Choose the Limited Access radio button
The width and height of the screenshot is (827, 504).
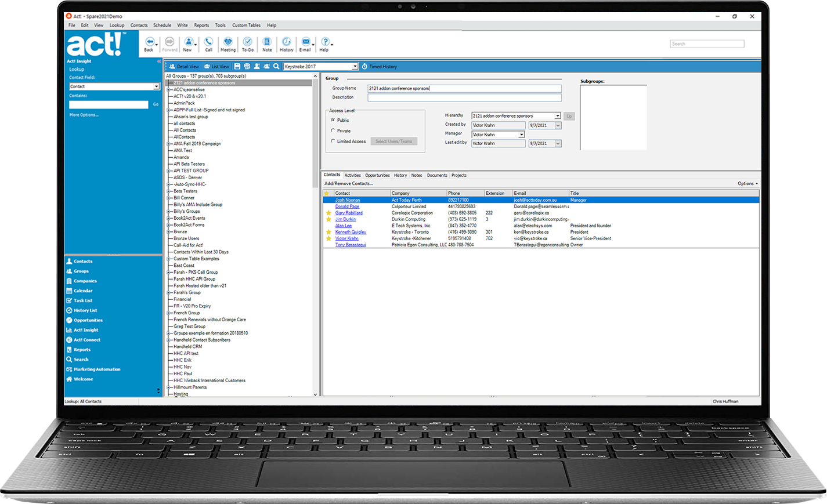coord(333,141)
